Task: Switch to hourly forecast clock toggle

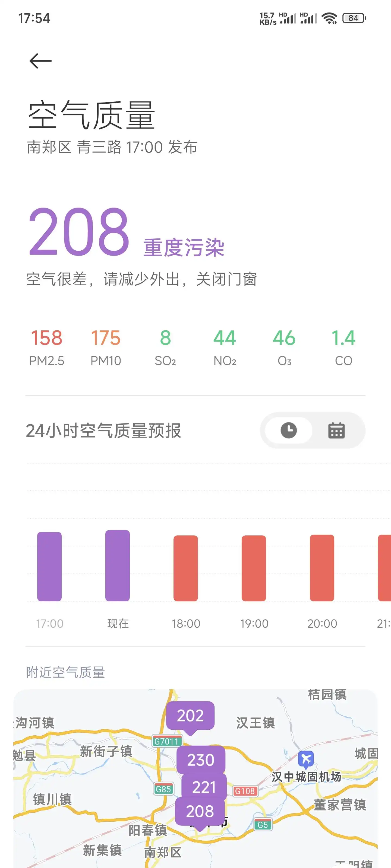Action: [288, 430]
